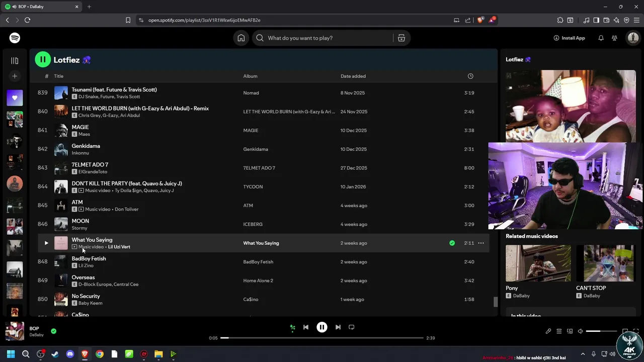
Task: Create a playlist with the plus icon
Action: click(15, 76)
